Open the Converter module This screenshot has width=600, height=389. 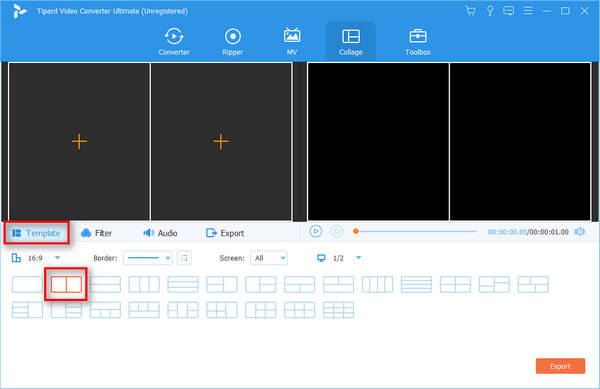(174, 42)
